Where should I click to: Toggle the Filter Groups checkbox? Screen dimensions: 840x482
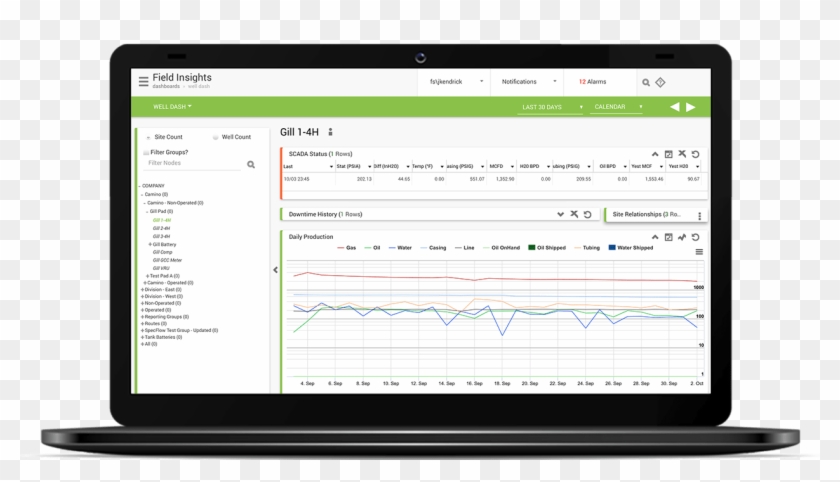point(146,152)
